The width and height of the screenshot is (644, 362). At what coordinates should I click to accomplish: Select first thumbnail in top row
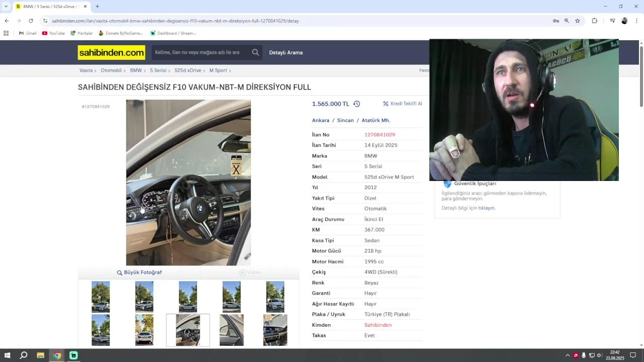click(x=101, y=297)
